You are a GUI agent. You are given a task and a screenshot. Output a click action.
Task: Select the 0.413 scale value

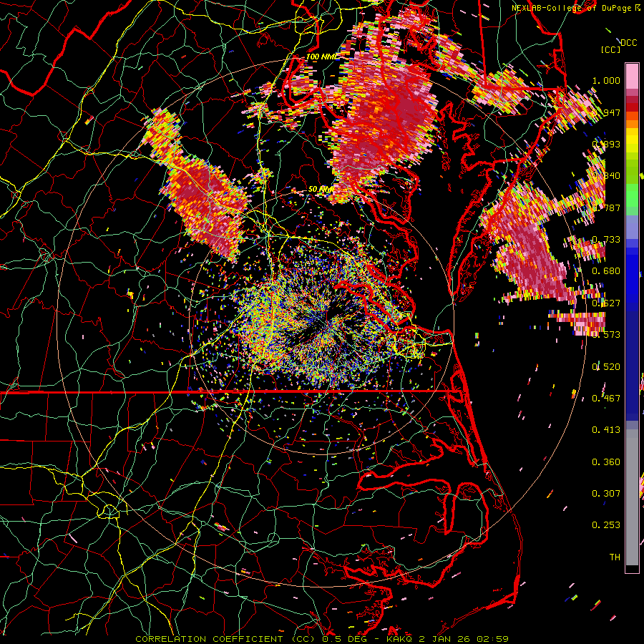[606, 429]
